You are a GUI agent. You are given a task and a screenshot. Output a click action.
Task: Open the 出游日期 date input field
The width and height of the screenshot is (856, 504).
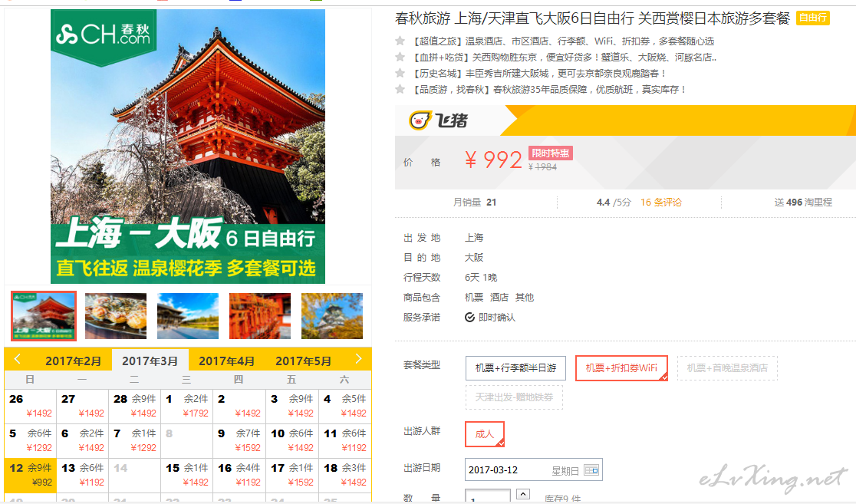pos(533,469)
